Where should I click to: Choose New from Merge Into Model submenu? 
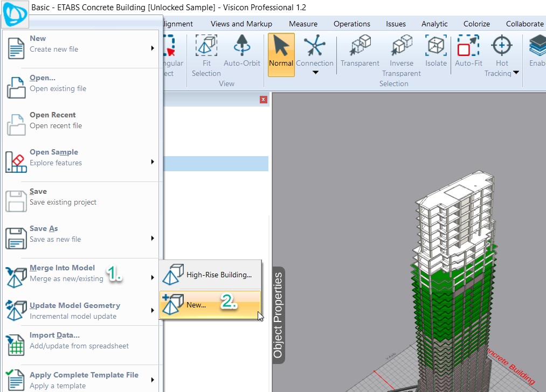coord(210,304)
